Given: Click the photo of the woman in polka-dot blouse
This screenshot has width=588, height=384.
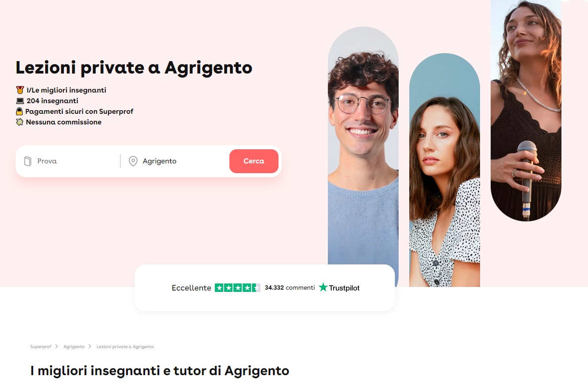Looking at the screenshot, I should tap(445, 170).
